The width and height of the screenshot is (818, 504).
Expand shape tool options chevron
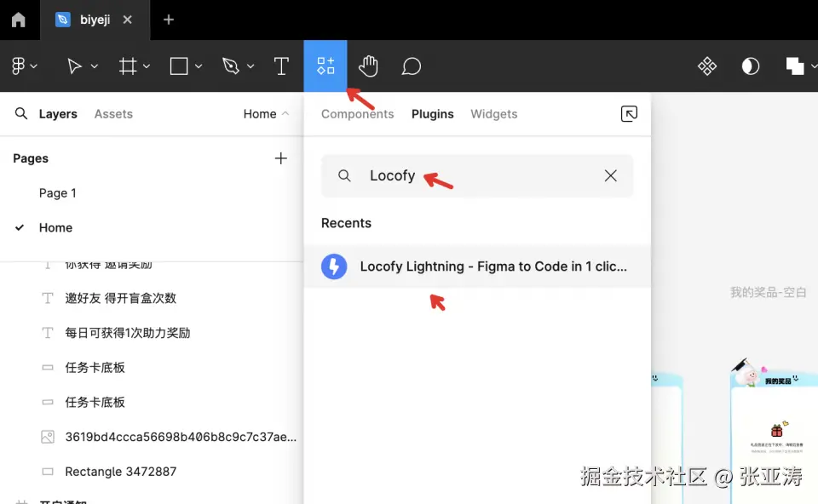tap(199, 66)
